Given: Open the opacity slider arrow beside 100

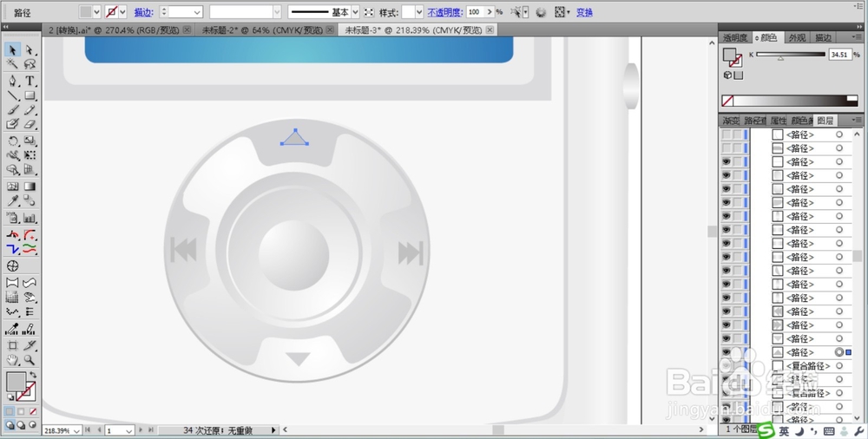Looking at the screenshot, I should click(490, 11).
